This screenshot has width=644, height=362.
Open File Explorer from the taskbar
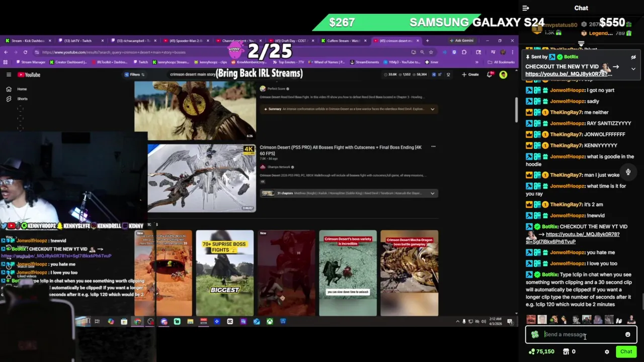[190, 322]
